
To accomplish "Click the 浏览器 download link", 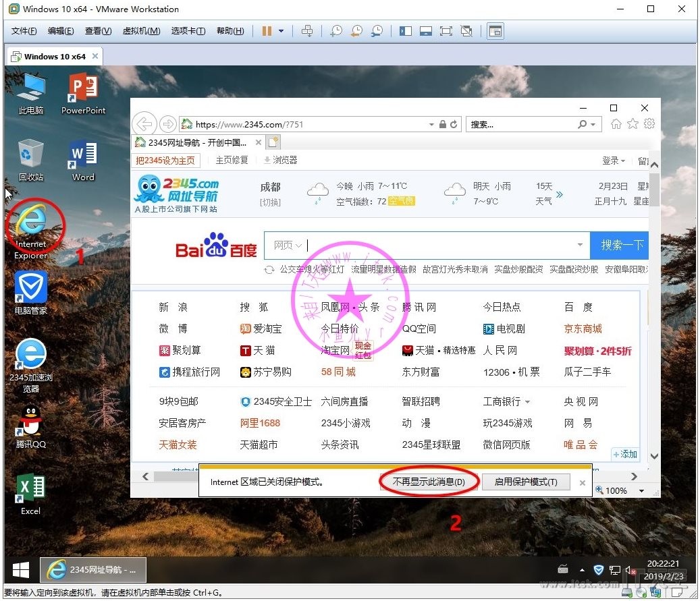I will coord(281,160).
